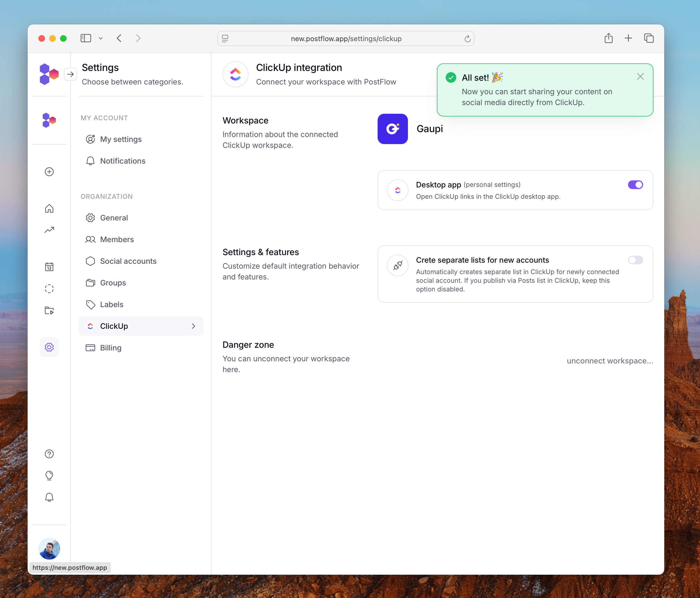Click the lightbulb ideas icon

(49, 475)
